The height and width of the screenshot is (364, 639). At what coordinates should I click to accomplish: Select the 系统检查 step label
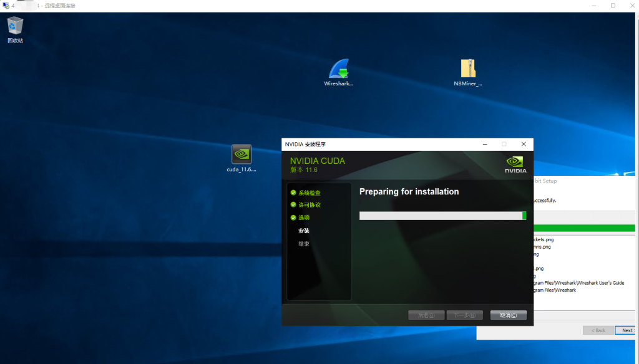(x=310, y=193)
